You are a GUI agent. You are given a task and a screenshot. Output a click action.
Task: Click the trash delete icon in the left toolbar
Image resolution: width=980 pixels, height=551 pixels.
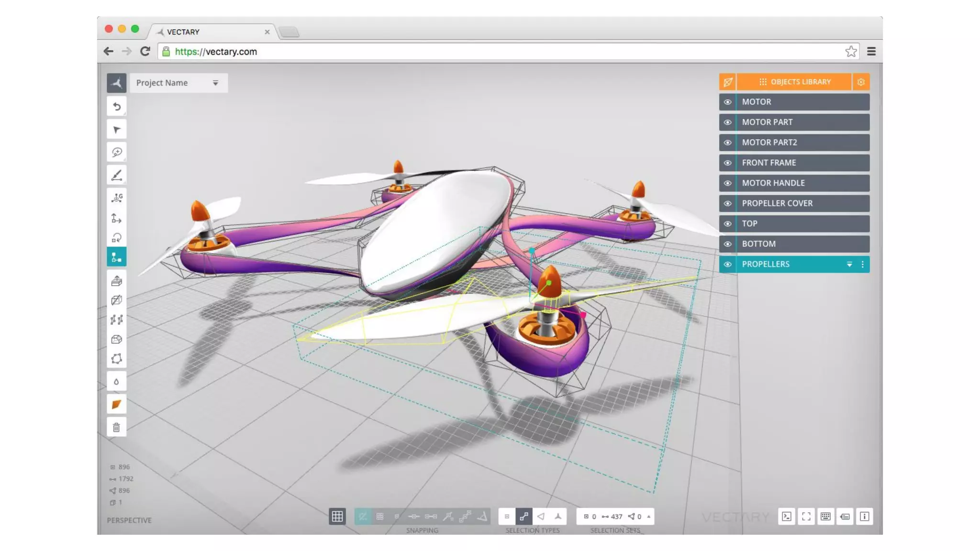click(116, 427)
